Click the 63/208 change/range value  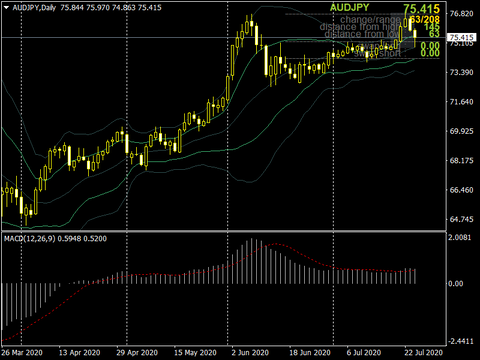(x=425, y=20)
